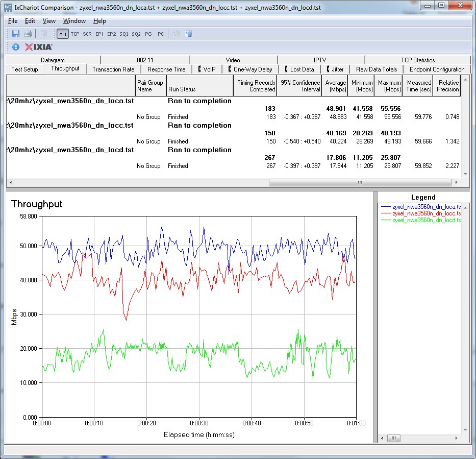
Task: Click the Maximum (Mbps) column header
Action: coord(388,86)
